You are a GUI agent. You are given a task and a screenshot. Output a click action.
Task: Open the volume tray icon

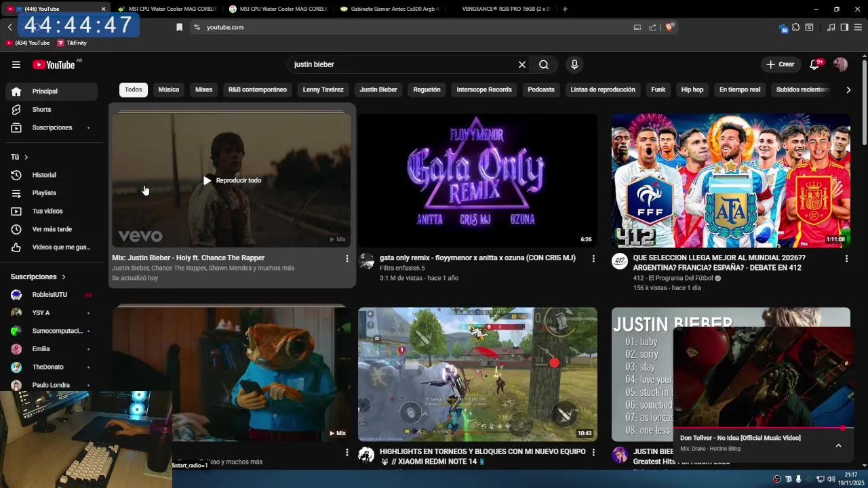[x=831, y=479]
